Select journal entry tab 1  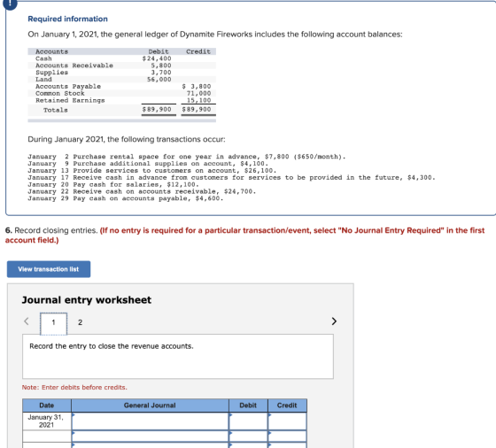click(53, 323)
